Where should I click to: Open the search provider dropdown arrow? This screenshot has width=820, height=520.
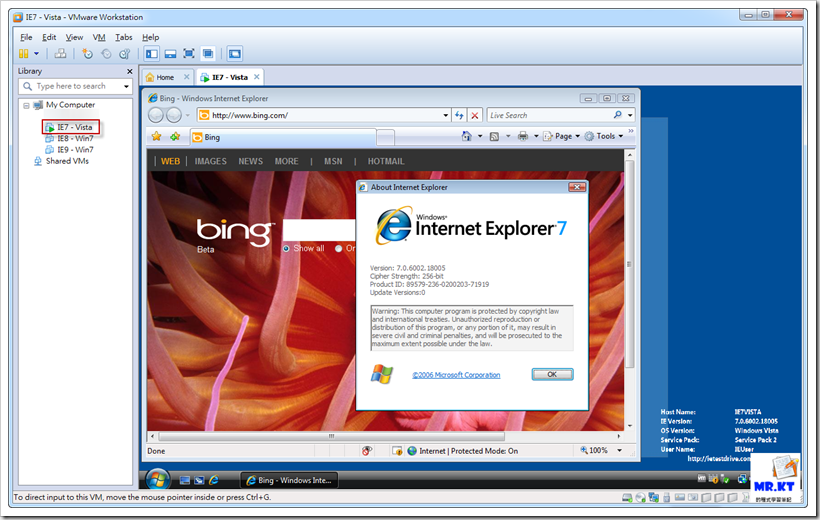pyautogui.click(x=630, y=115)
